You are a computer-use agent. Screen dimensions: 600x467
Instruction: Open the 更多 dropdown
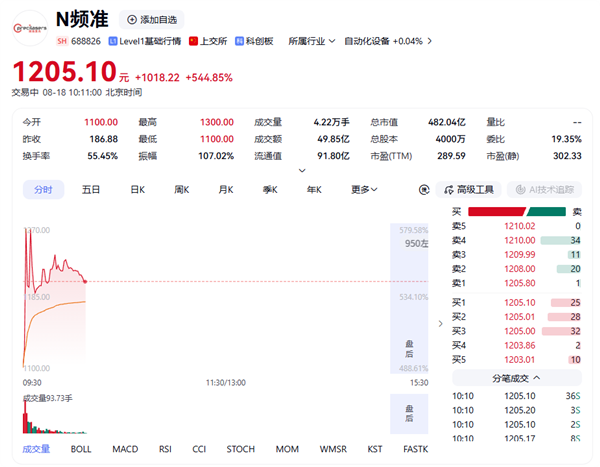(x=364, y=189)
